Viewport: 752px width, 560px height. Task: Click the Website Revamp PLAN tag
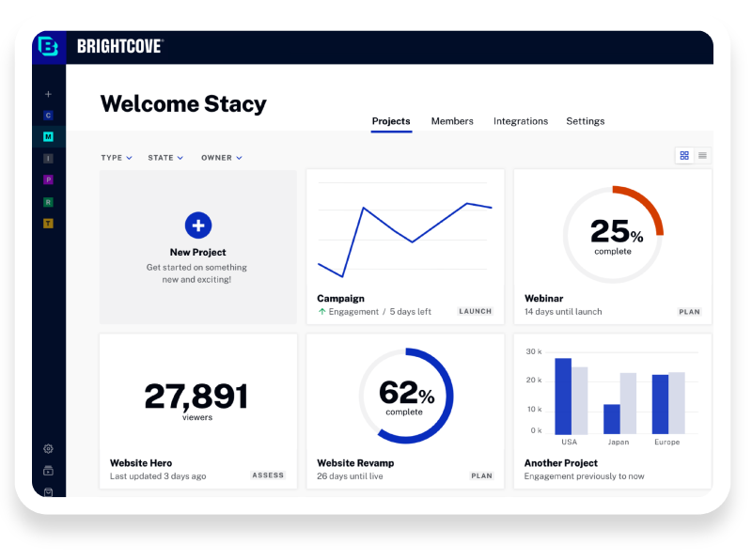(x=481, y=475)
